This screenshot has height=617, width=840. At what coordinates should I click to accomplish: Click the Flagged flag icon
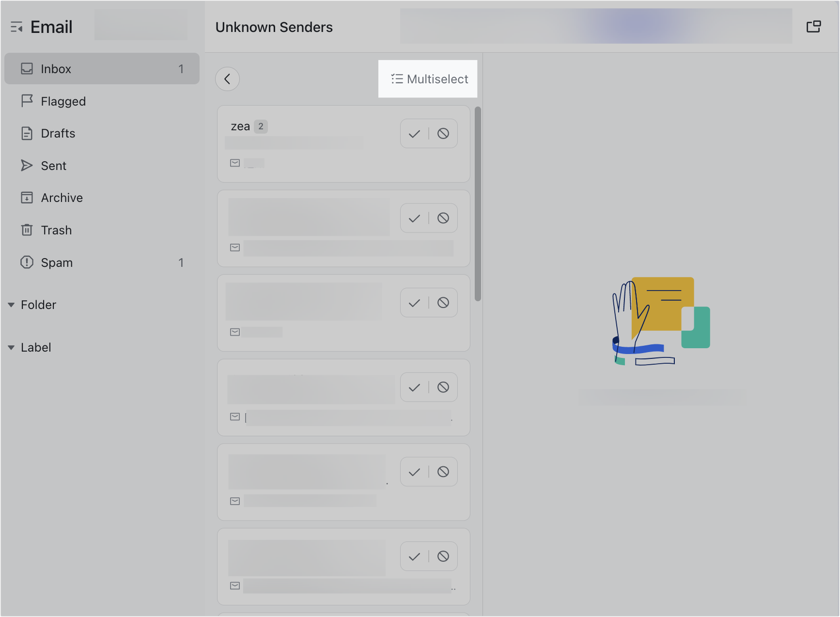click(x=27, y=101)
